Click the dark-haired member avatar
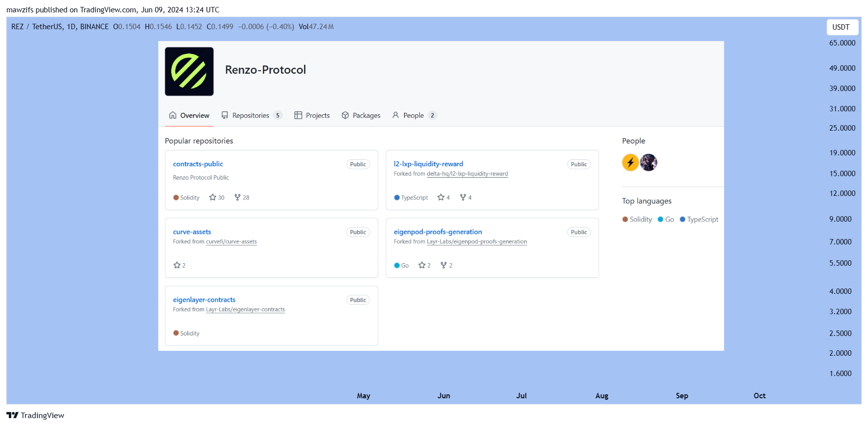Image resolution: width=868 pixels, height=426 pixels. tap(648, 162)
